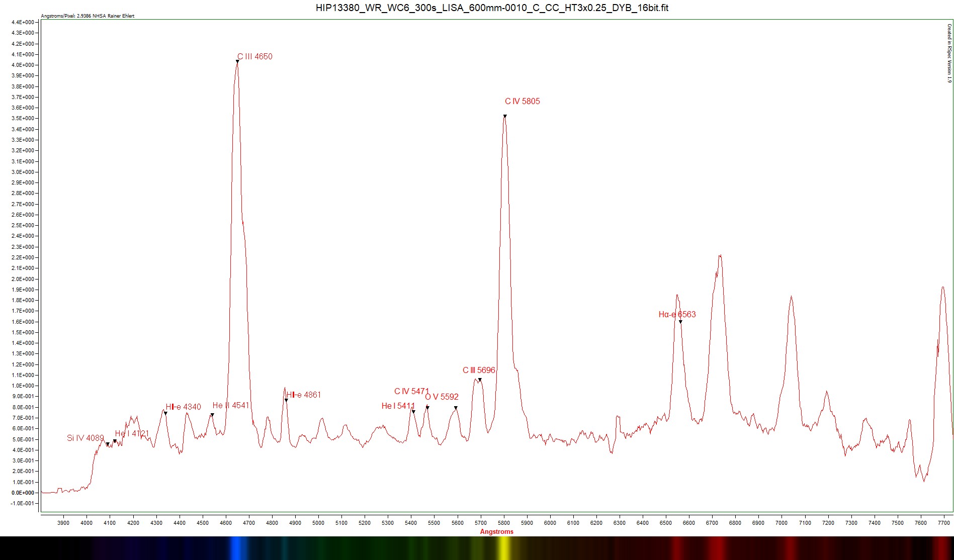This screenshot has width=954, height=560.
Task: Click the yellow band in spectrum strip
Action: (x=503, y=548)
